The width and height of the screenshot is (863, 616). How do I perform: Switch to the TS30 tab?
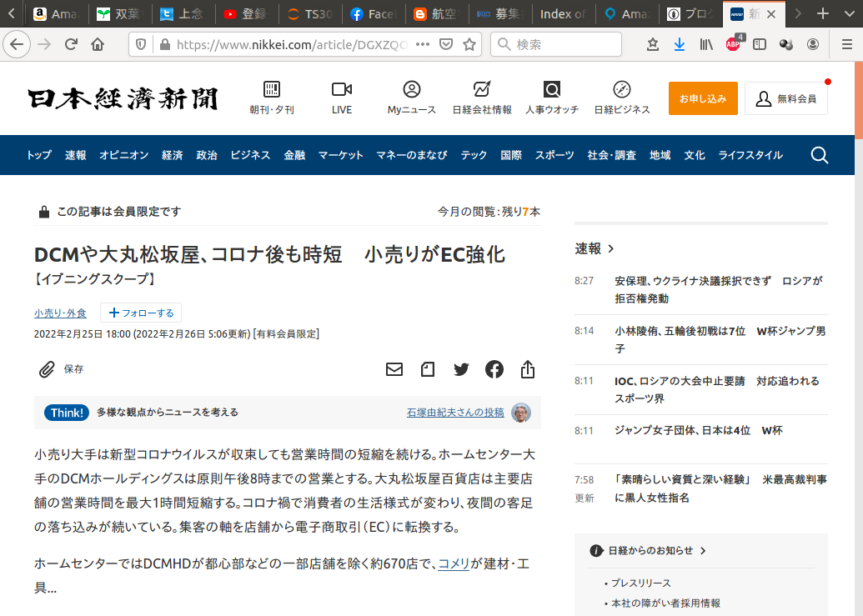pos(310,13)
